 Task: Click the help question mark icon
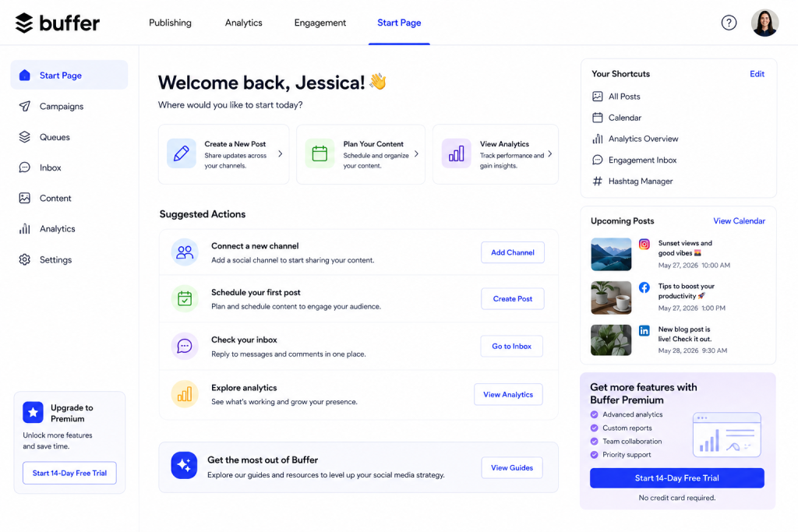(x=729, y=23)
